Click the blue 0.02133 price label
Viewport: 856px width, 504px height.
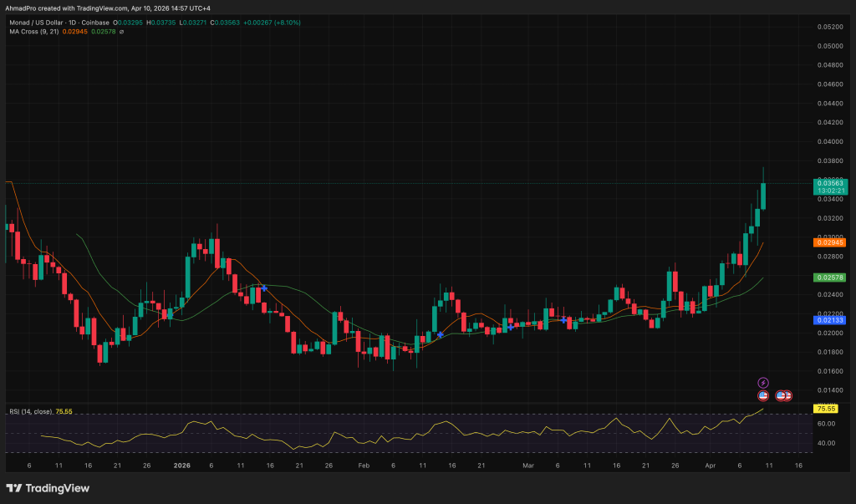tap(828, 319)
